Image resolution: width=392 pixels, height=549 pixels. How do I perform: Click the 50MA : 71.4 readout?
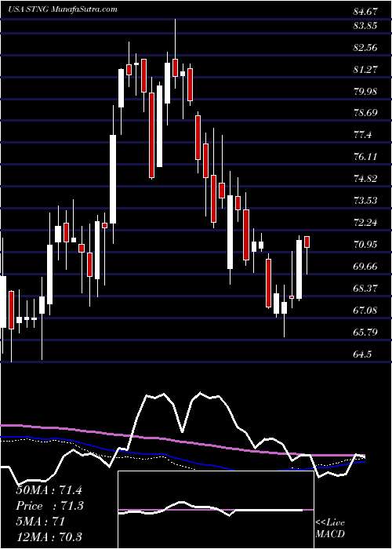(49, 490)
